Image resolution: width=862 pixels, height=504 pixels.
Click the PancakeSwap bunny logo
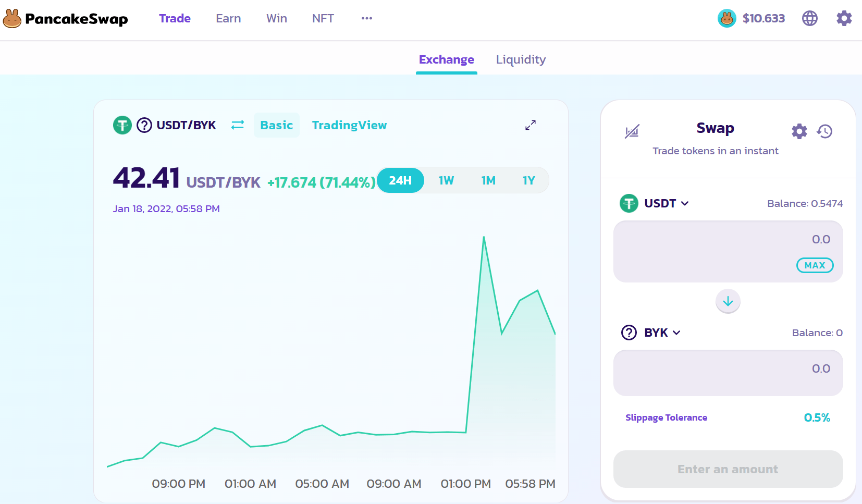pyautogui.click(x=13, y=19)
